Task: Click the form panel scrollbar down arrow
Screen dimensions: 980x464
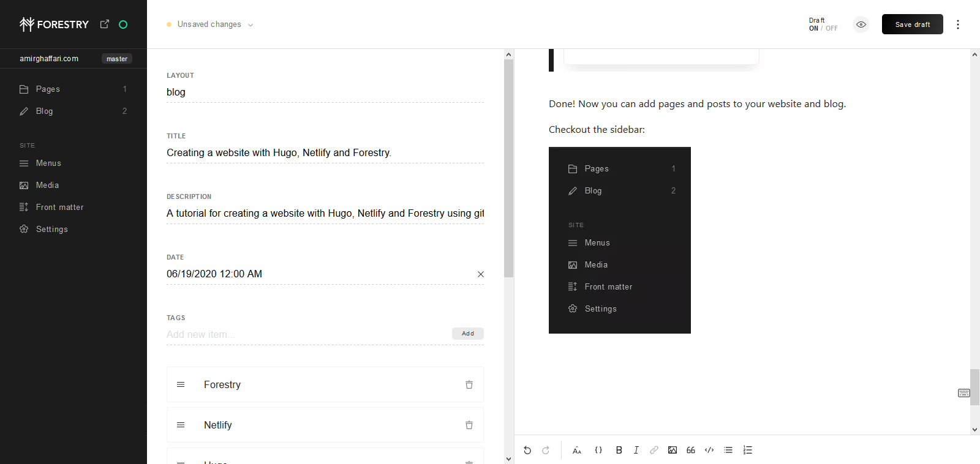Action: tap(508, 458)
